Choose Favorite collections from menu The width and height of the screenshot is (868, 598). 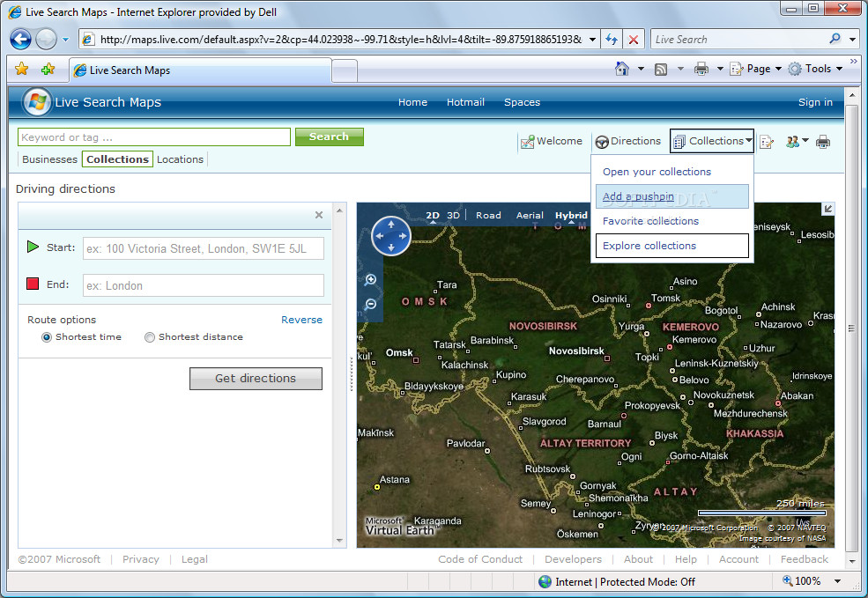[672, 221]
